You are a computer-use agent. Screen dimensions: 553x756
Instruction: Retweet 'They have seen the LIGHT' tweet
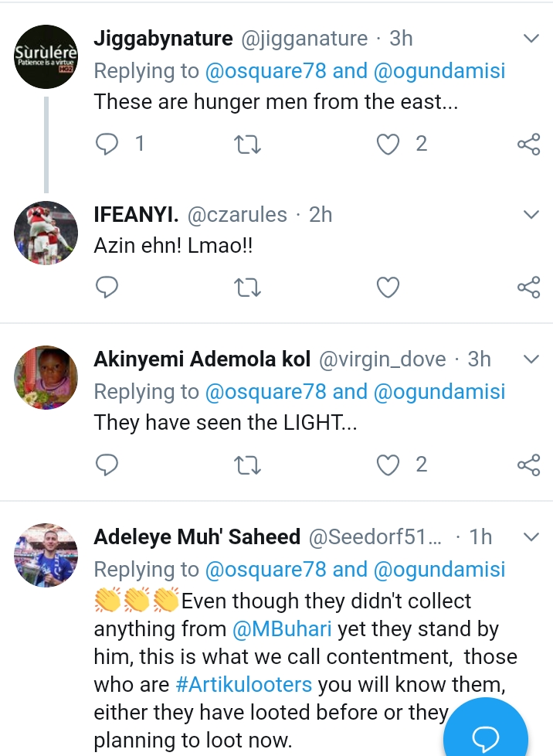247,465
